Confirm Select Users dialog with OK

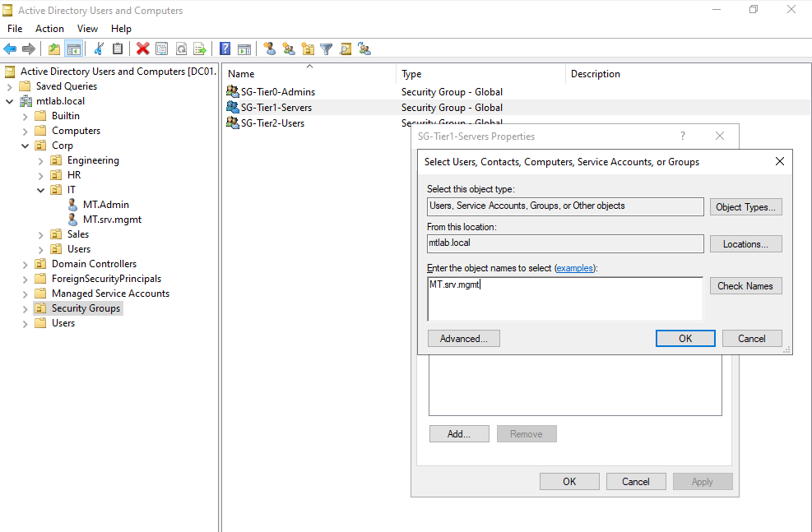point(685,339)
